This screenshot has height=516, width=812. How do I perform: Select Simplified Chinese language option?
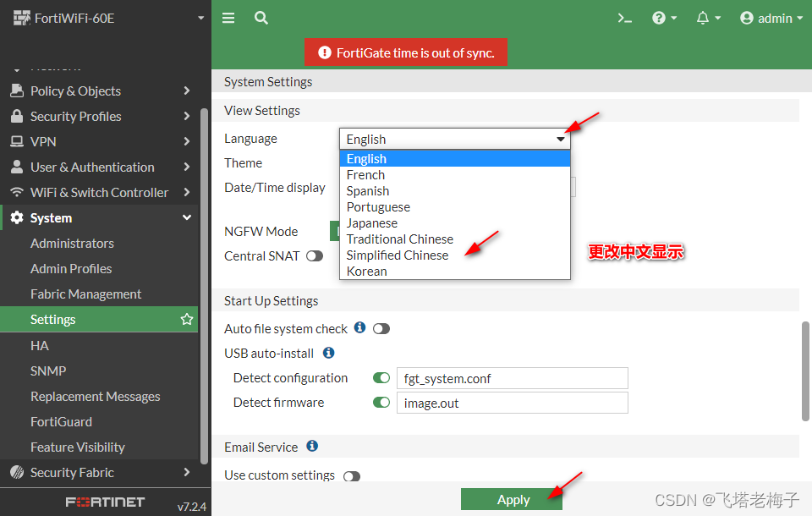[x=455, y=255]
